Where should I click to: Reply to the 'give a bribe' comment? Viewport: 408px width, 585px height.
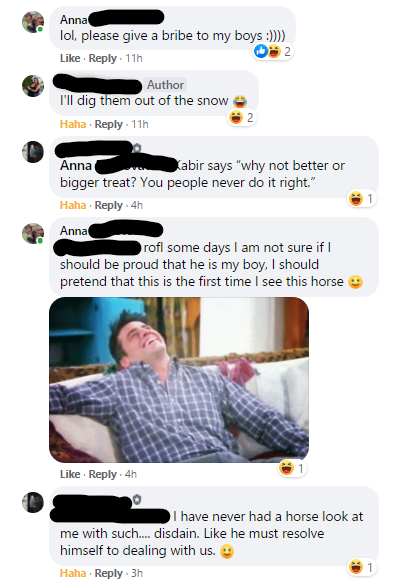[103, 58]
